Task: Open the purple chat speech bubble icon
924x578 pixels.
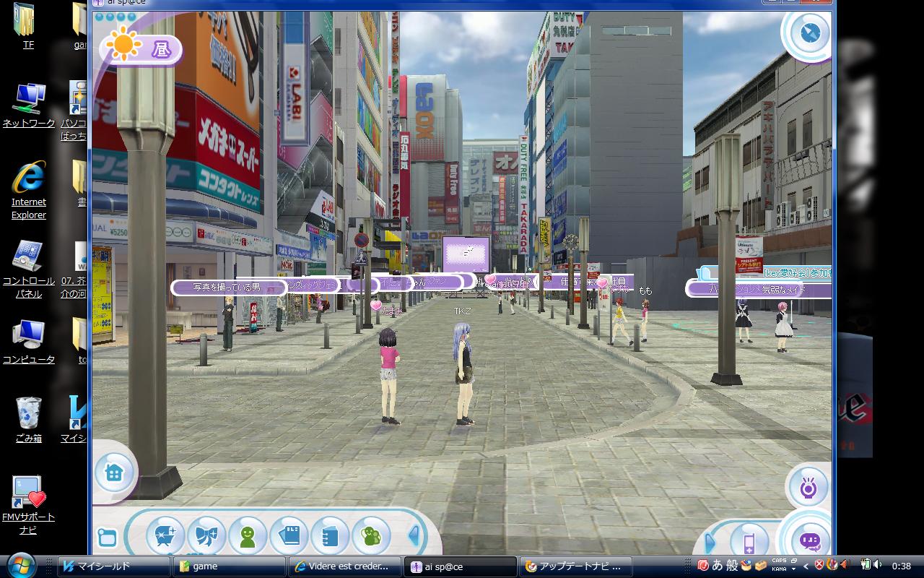Action: 810,539
